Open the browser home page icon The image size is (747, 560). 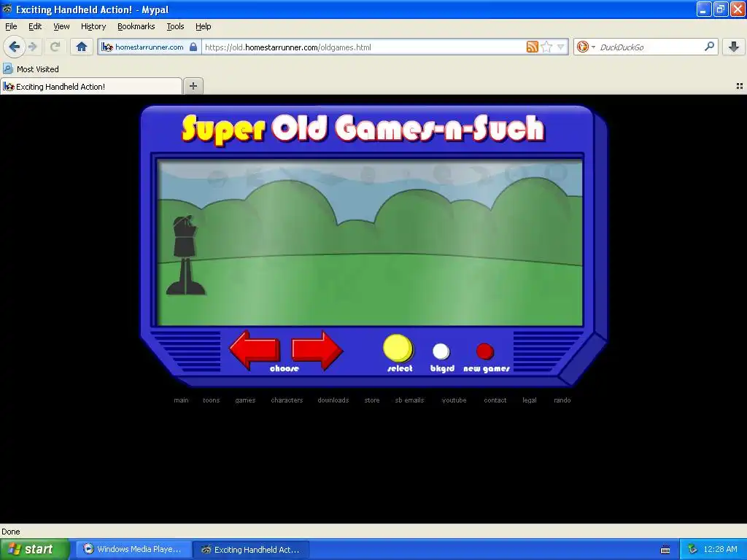[x=82, y=47]
